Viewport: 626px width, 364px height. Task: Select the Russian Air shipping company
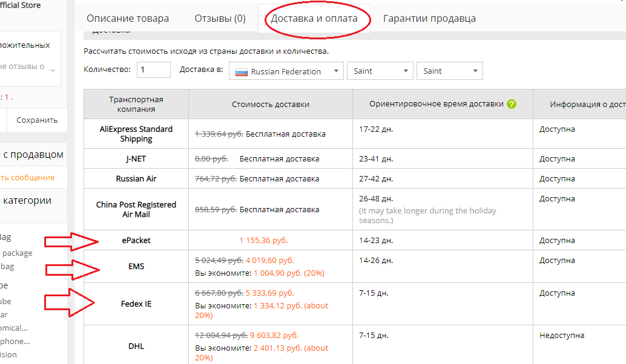coord(136,178)
